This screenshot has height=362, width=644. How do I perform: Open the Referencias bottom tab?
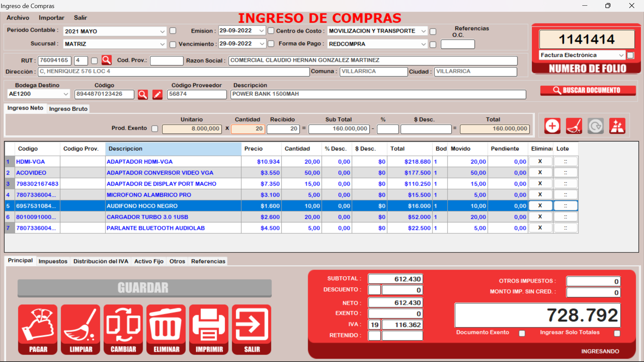(x=208, y=261)
